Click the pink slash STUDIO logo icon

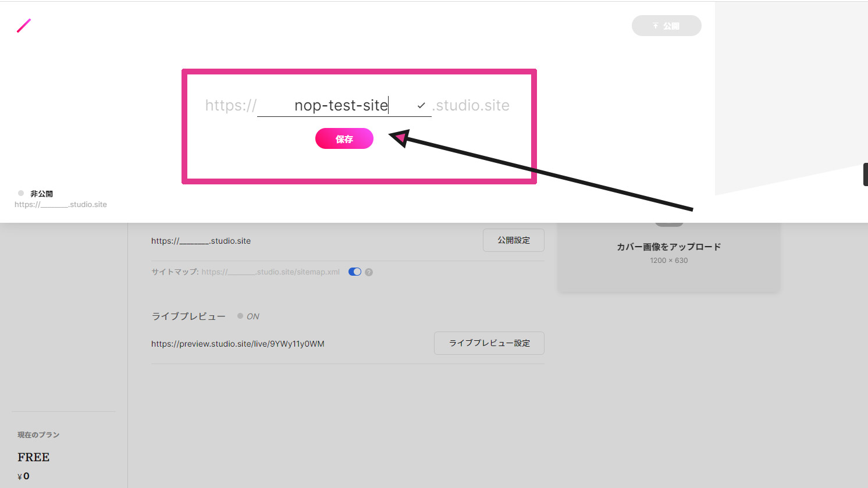click(24, 26)
